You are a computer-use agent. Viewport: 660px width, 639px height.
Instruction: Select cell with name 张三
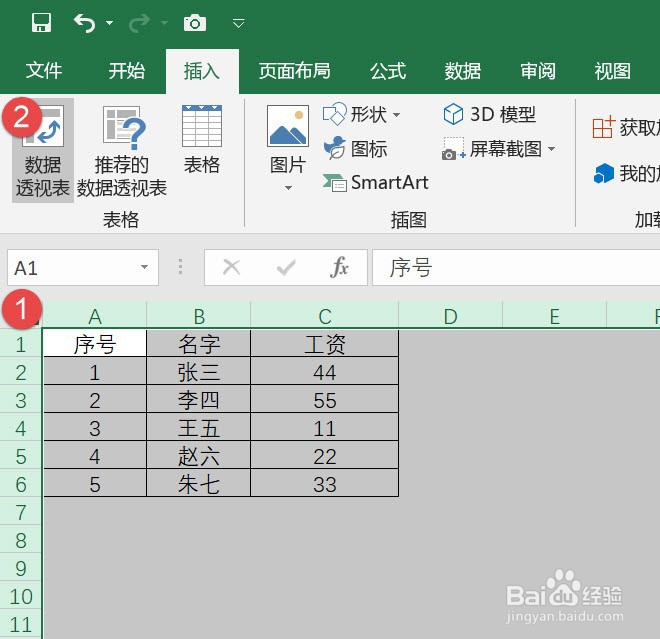coord(199,372)
